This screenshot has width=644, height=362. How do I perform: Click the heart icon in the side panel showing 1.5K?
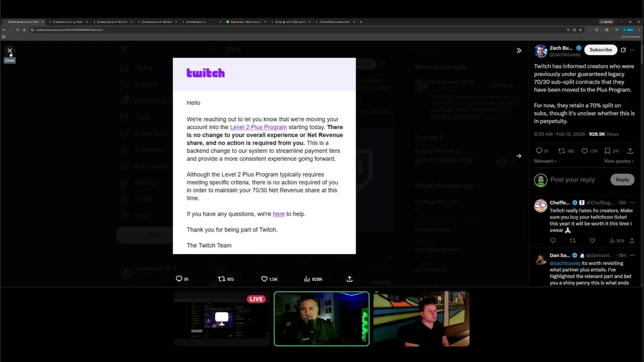pos(585,151)
